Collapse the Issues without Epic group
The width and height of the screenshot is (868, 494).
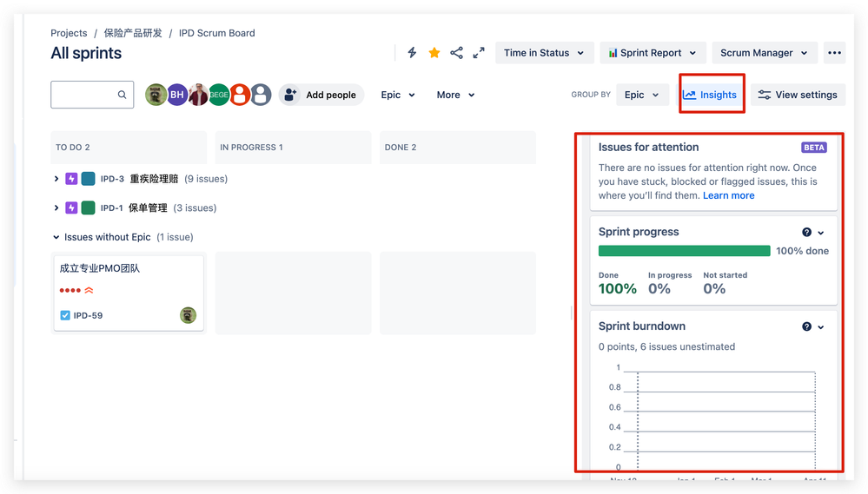56,237
